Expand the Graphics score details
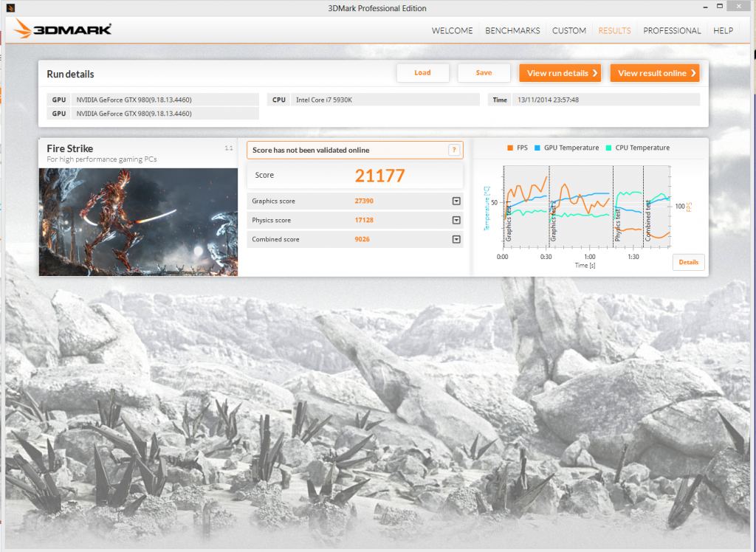 456,201
